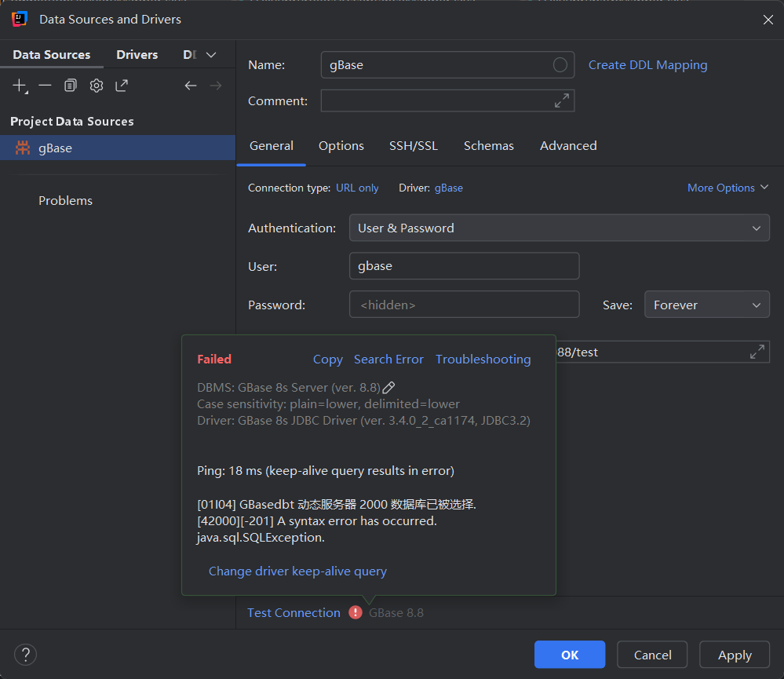Go forward with the right arrow icon
Image resolution: width=784 pixels, height=679 pixels.
pos(216,86)
